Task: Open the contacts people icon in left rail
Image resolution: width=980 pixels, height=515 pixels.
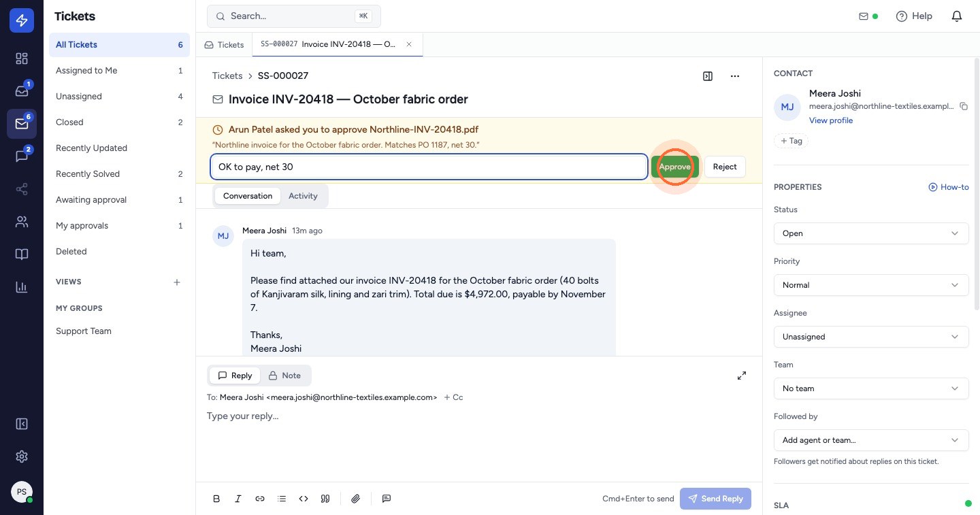Action: [x=22, y=222]
